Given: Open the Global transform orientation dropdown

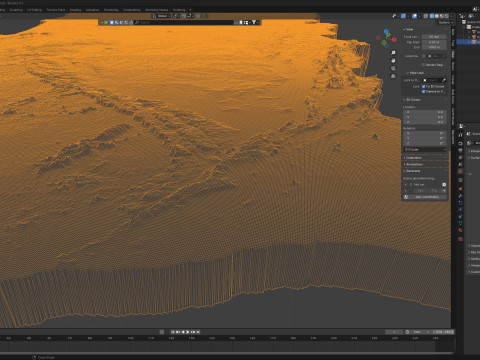Looking at the screenshot, I should pyautogui.click(x=161, y=16).
